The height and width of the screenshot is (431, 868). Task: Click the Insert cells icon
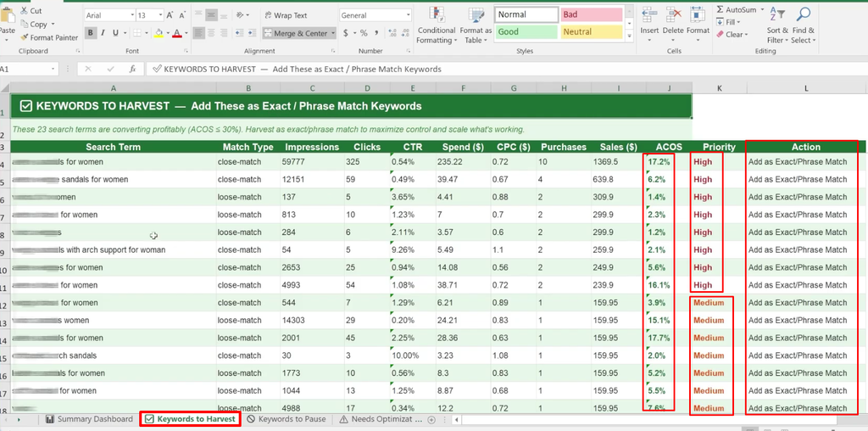click(649, 15)
